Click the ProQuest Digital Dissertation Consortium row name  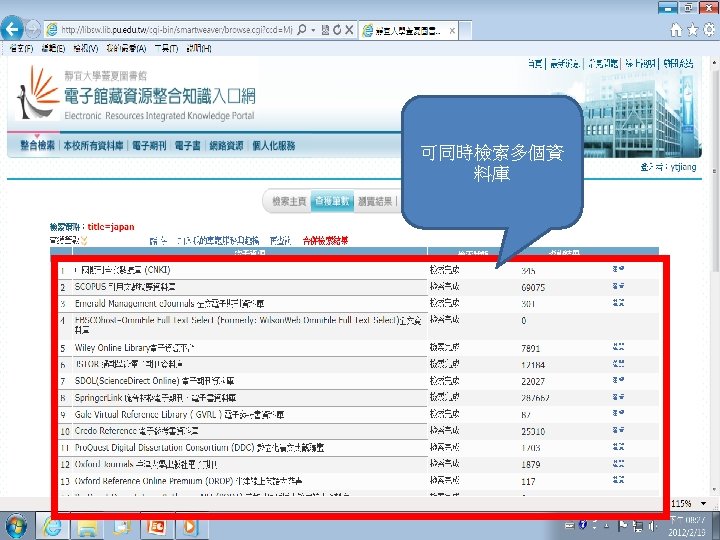[x=199, y=447]
